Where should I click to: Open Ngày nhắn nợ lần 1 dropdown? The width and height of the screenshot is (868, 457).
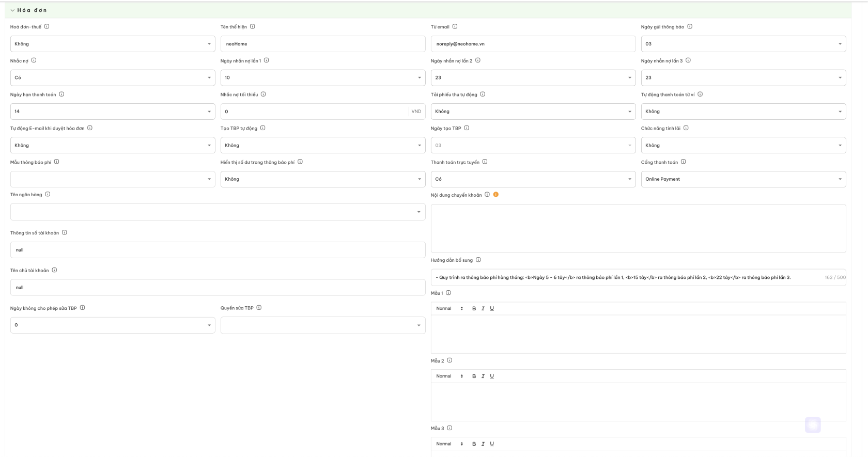tap(323, 77)
